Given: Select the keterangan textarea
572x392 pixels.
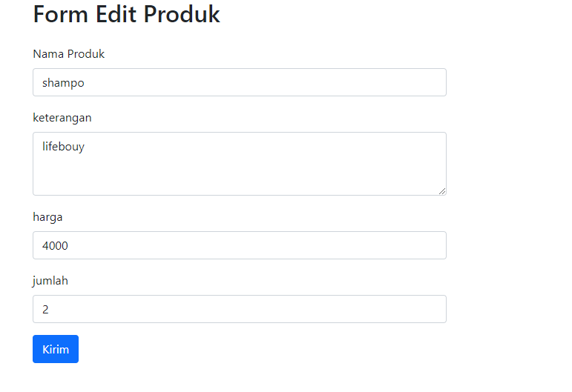Looking at the screenshot, I should (x=240, y=164).
